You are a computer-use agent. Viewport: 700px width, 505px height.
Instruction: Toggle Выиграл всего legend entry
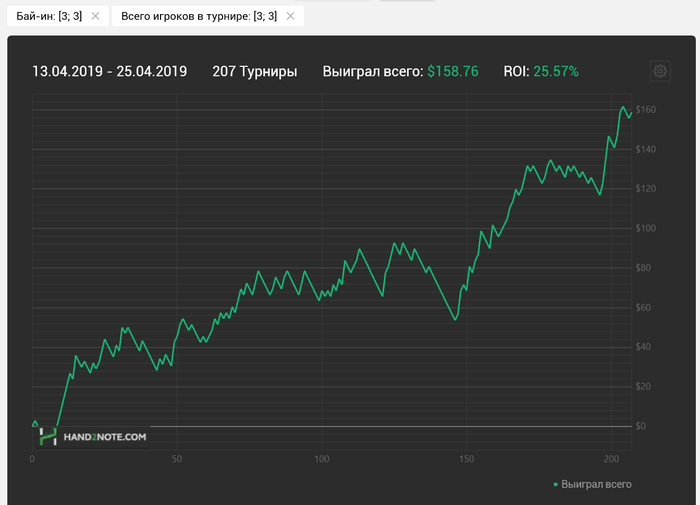point(592,484)
